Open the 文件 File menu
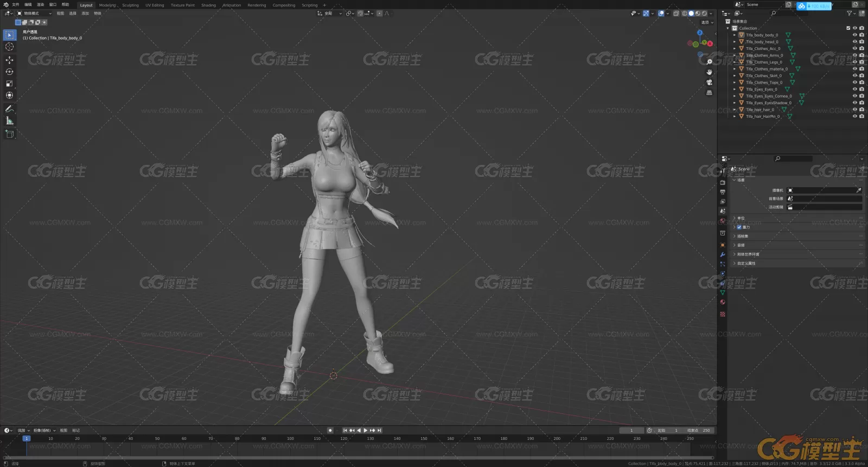Viewport: 868px width, 467px height. (x=16, y=4)
